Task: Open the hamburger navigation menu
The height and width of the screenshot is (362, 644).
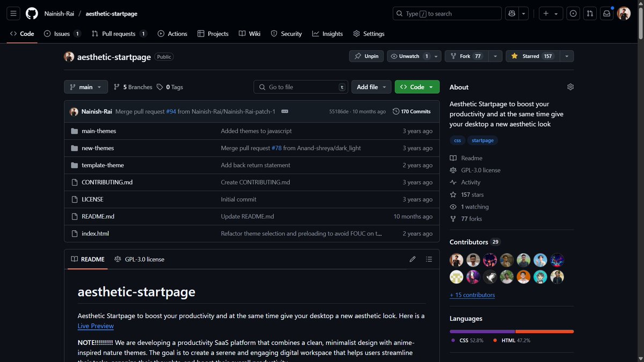Action: tap(14, 13)
